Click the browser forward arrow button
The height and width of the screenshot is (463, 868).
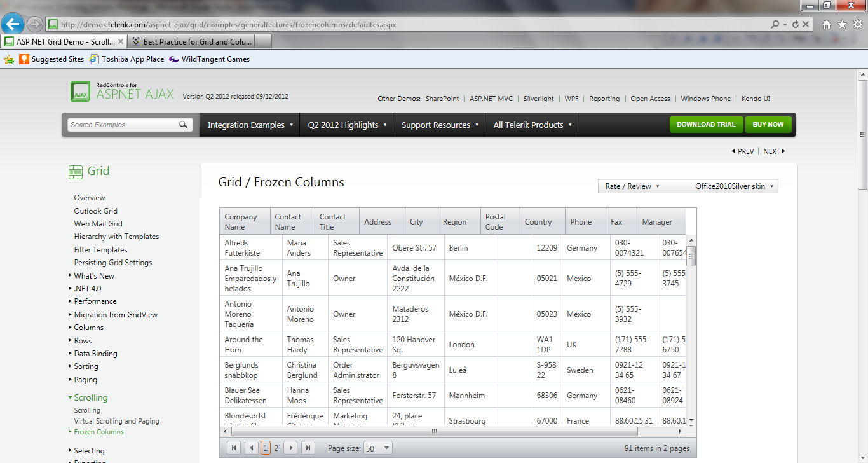pyautogui.click(x=35, y=25)
